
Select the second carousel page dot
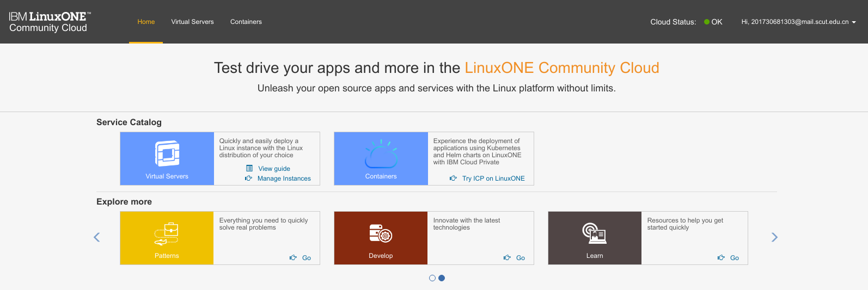(442, 278)
